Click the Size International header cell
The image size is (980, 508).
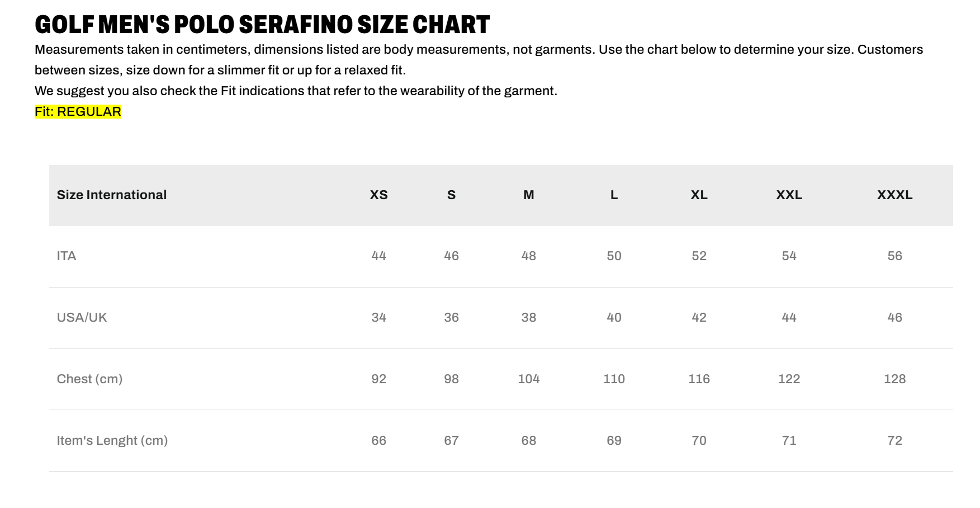pos(112,195)
